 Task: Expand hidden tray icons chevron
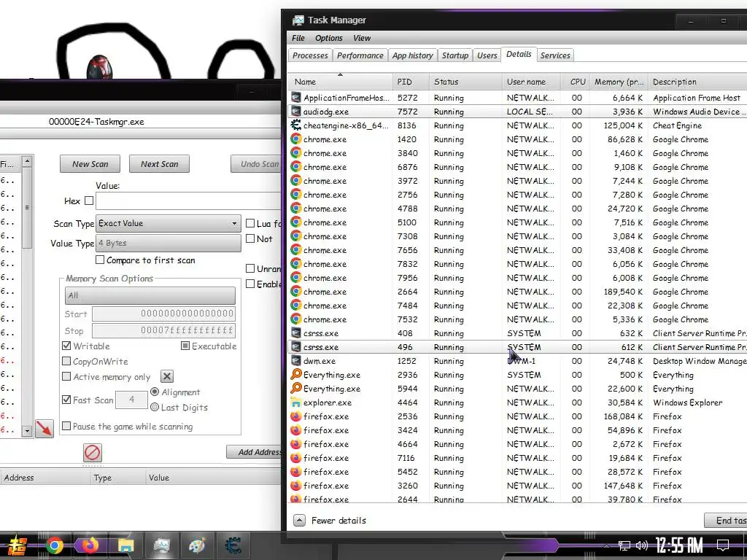click(x=606, y=546)
